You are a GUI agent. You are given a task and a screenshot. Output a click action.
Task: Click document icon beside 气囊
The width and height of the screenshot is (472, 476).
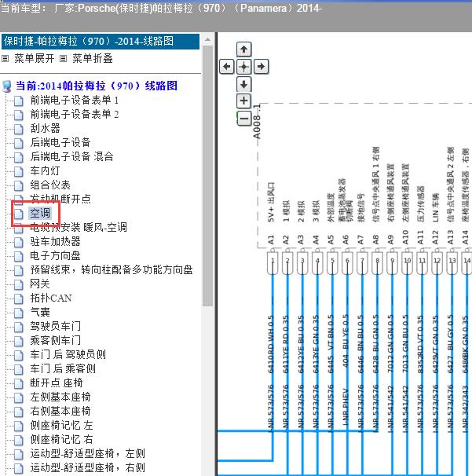click(x=19, y=313)
